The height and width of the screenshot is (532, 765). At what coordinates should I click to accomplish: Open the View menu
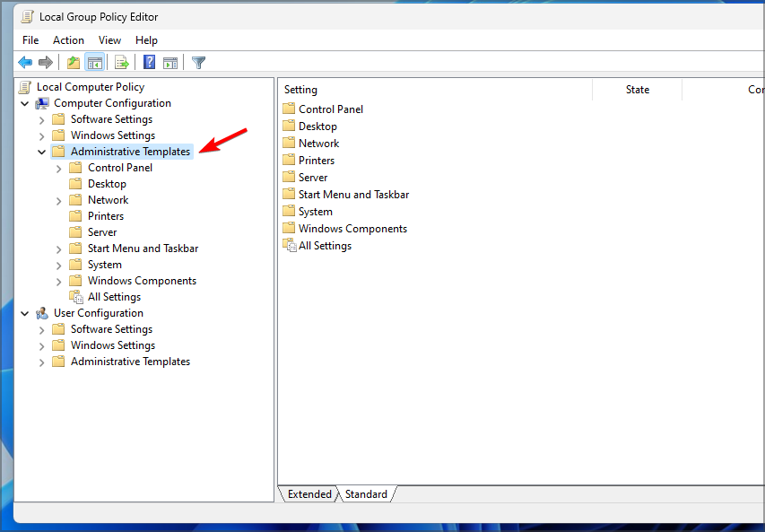[x=109, y=40]
